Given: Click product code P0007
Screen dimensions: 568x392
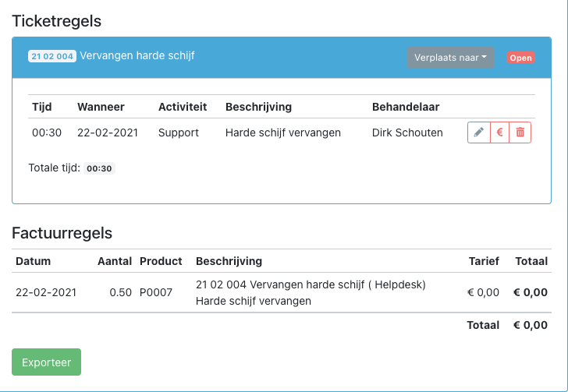Looking at the screenshot, I should tap(156, 292).
